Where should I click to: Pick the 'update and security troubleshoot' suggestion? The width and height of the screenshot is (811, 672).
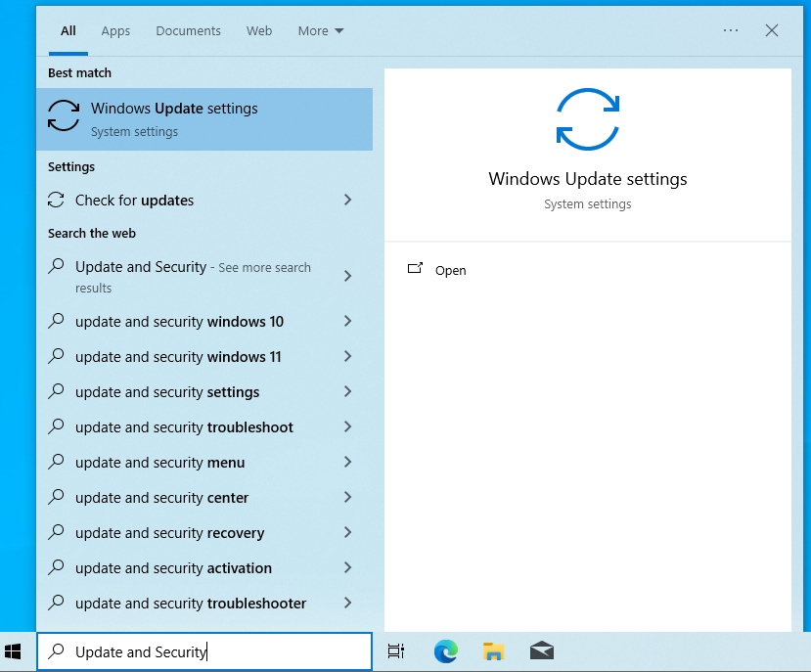(x=204, y=426)
